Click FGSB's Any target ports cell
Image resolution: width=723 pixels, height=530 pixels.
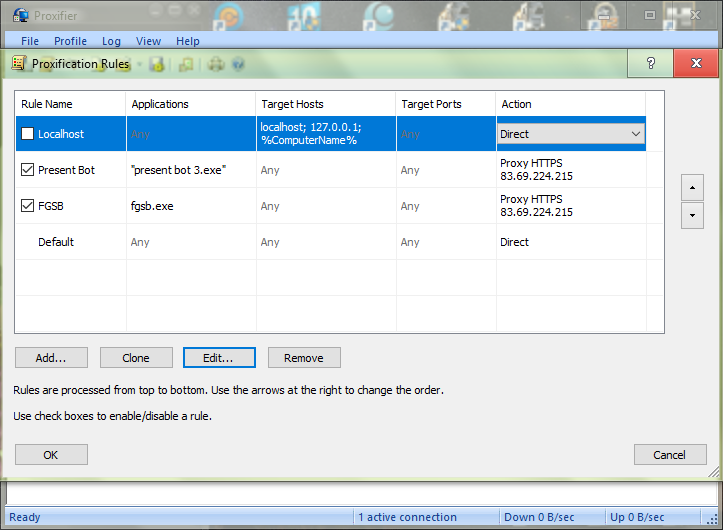tap(446, 206)
